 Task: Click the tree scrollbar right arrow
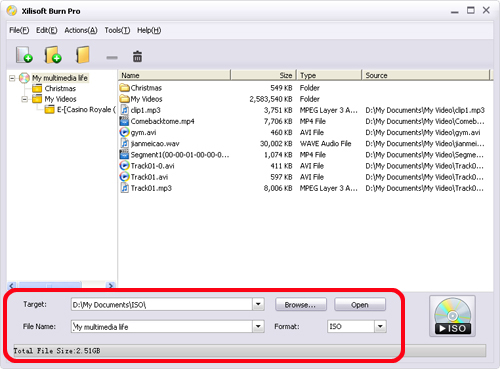click(x=110, y=285)
